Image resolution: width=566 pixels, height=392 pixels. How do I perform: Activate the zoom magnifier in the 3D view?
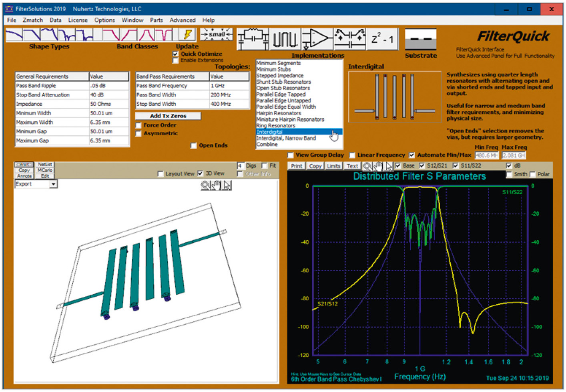[x=205, y=185]
